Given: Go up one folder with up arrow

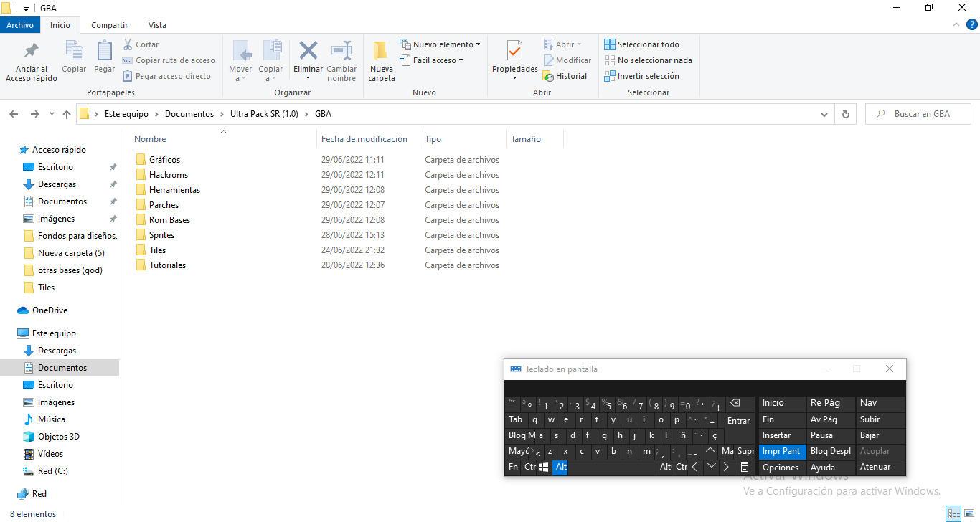Looking at the screenshot, I should tap(67, 114).
